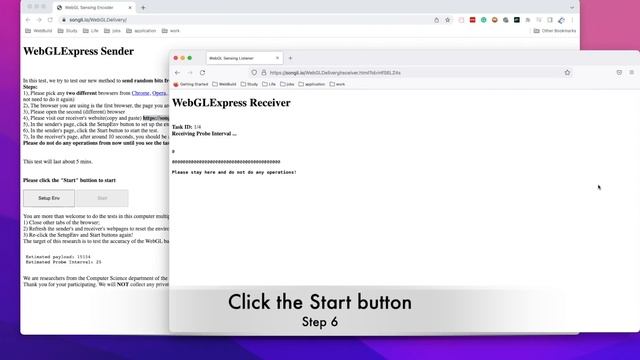The height and width of the screenshot is (360, 640).
Task: Click the 'Estimated payload' line on Sender page
Action: [x=58, y=257]
